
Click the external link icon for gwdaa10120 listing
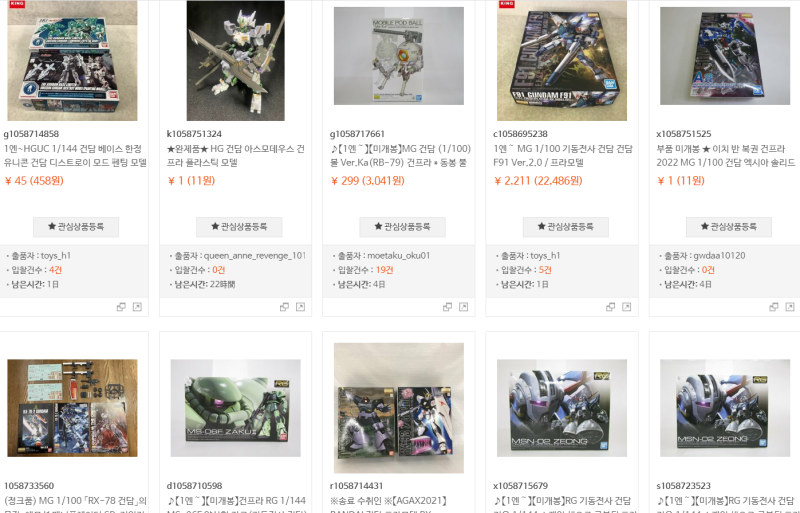(x=790, y=307)
